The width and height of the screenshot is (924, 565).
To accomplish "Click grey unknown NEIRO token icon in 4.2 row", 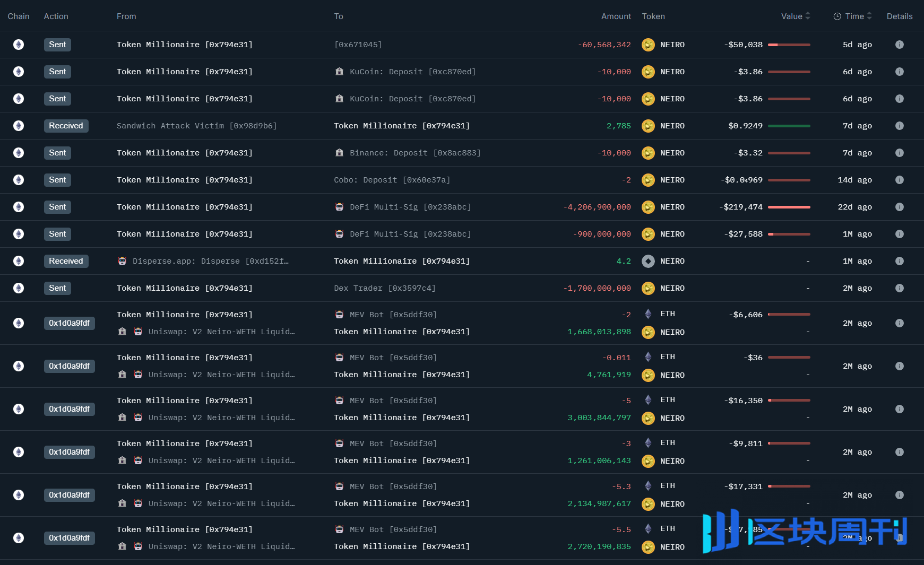I will [648, 261].
